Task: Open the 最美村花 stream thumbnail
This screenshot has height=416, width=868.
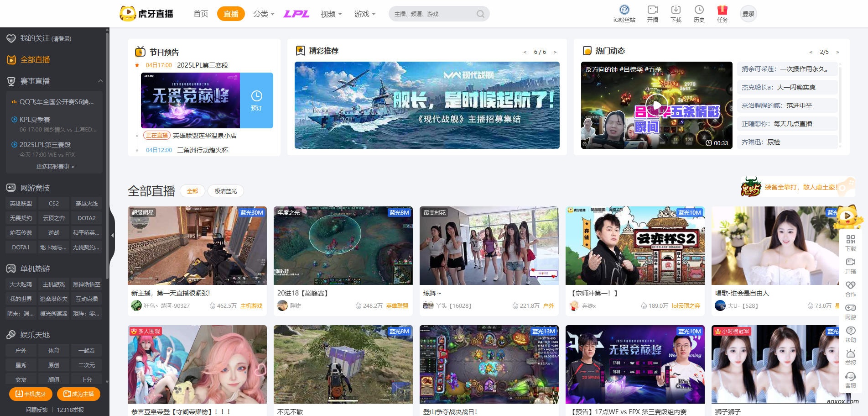Action: click(489, 246)
